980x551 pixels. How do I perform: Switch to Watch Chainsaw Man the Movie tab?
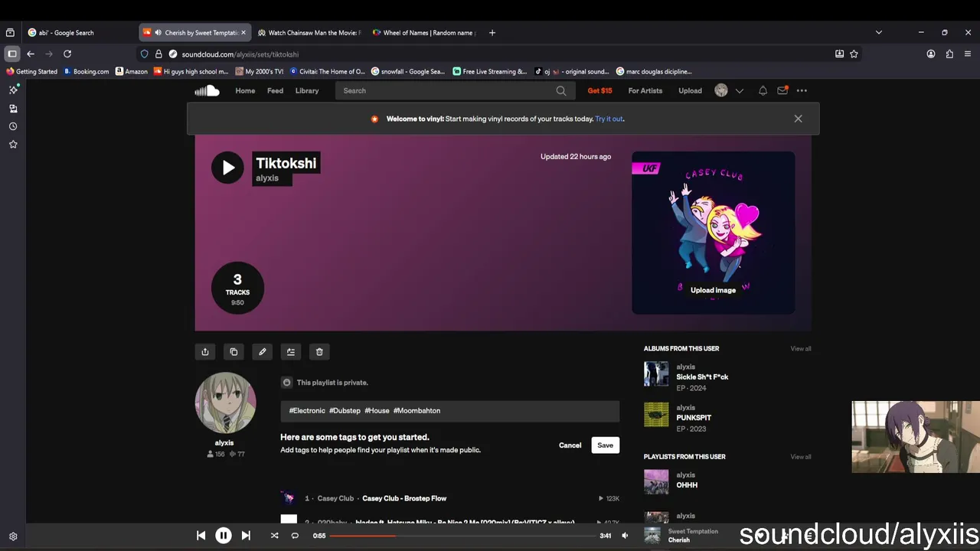click(x=309, y=33)
